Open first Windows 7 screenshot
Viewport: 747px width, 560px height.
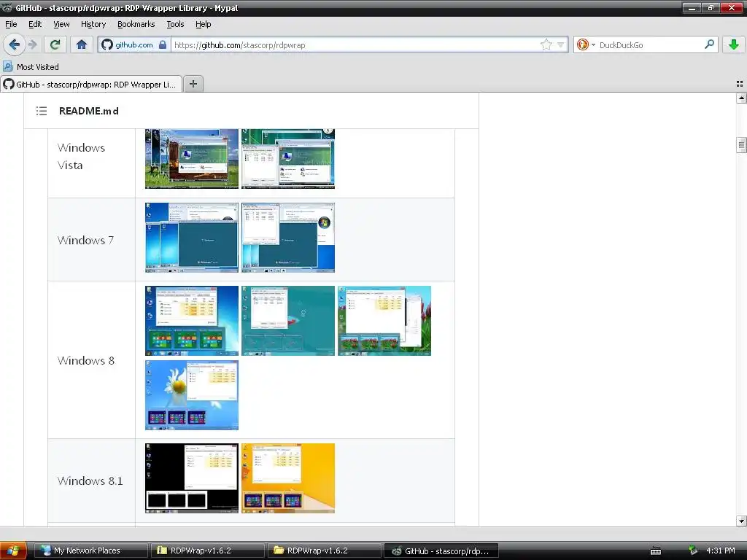click(x=192, y=238)
